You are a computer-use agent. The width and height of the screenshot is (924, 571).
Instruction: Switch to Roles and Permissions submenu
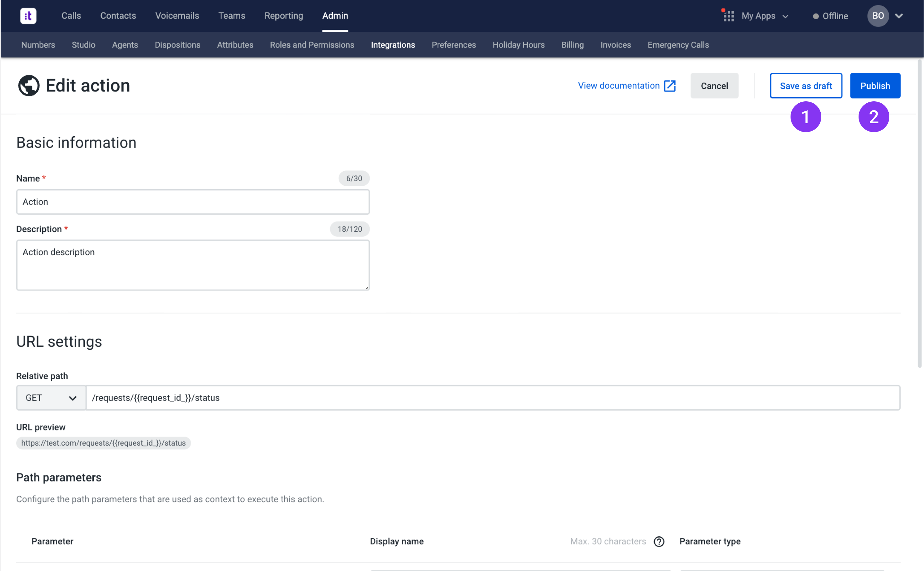point(312,45)
